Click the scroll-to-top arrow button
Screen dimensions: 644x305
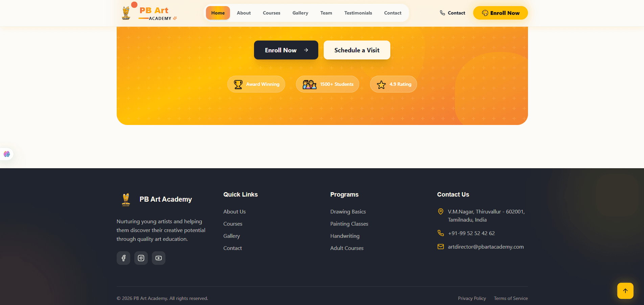(x=625, y=291)
